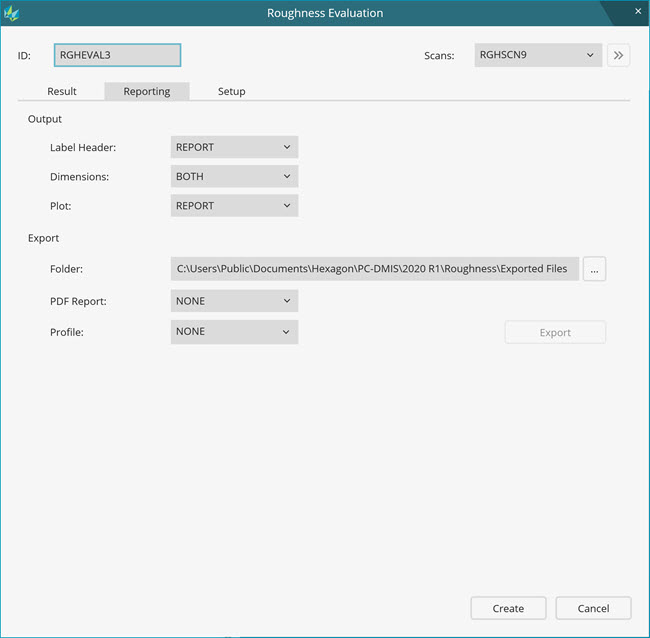650x638 pixels.
Task: Open the Dimensions dropdown set to BOTH
Action: pyautogui.click(x=234, y=176)
